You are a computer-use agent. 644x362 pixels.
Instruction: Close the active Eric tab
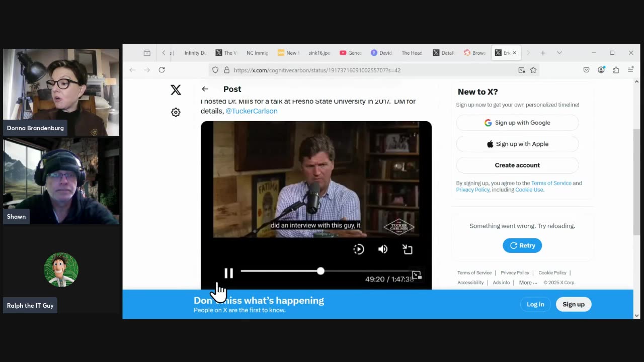coord(514,53)
